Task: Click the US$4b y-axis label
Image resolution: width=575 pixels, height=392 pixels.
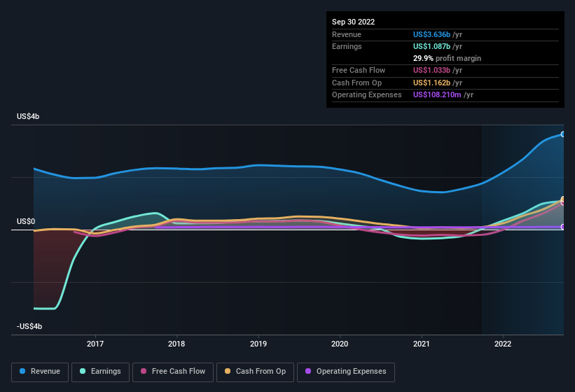Action: pos(28,116)
